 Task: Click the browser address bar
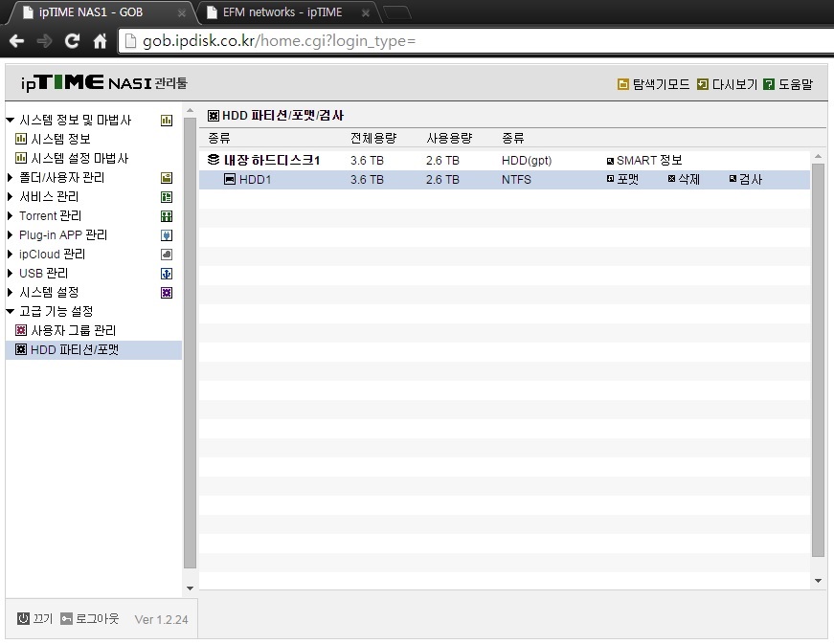coord(473,41)
